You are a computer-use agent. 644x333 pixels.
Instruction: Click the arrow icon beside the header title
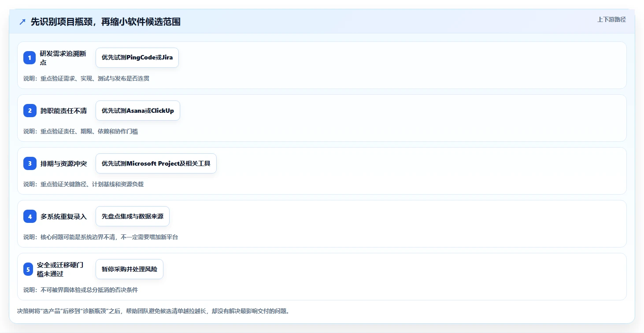[x=22, y=22]
